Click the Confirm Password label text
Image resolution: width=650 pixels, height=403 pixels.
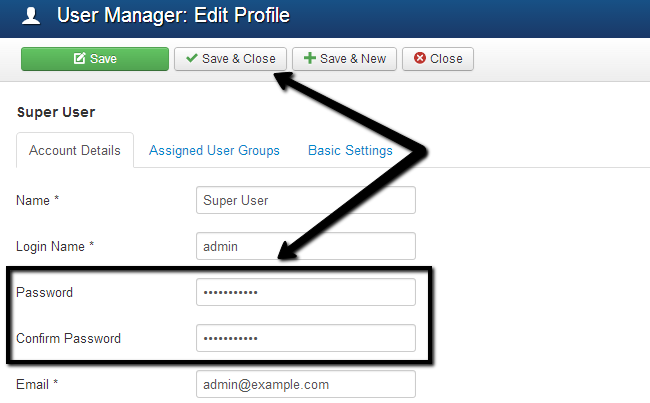(68, 339)
